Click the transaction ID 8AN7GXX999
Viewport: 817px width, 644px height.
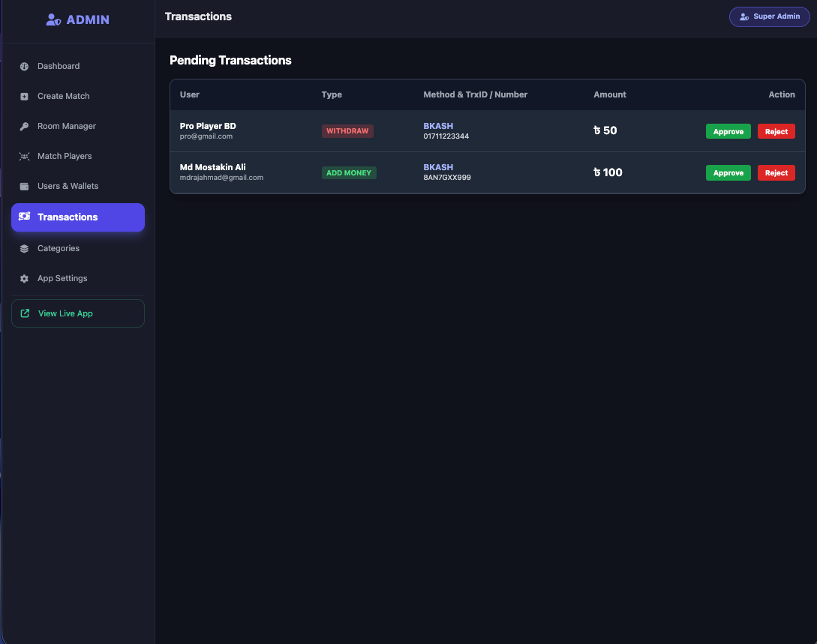click(x=447, y=178)
